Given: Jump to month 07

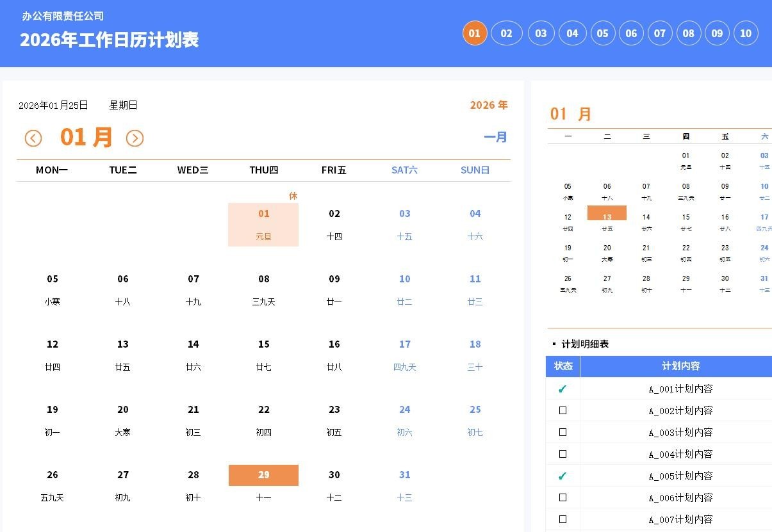Looking at the screenshot, I should (x=660, y=33).
